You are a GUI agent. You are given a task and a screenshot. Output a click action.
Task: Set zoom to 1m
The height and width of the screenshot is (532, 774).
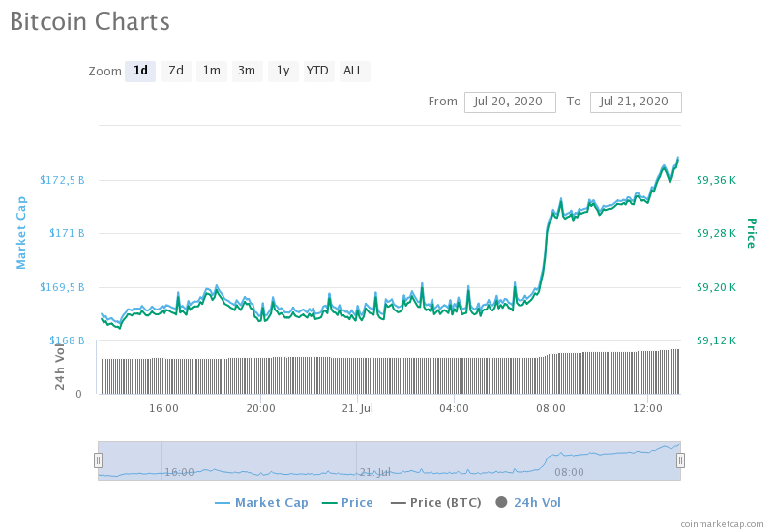pos(212,71)
